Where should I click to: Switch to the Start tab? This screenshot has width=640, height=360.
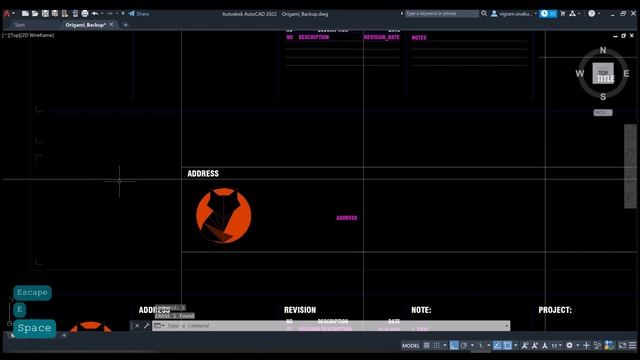coord(20,25)
